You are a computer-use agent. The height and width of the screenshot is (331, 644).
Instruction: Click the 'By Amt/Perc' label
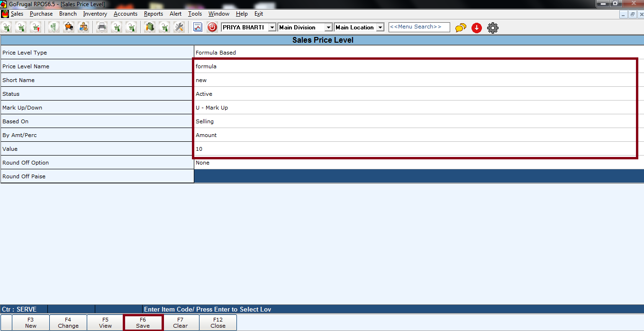click(x=19, y=135)
